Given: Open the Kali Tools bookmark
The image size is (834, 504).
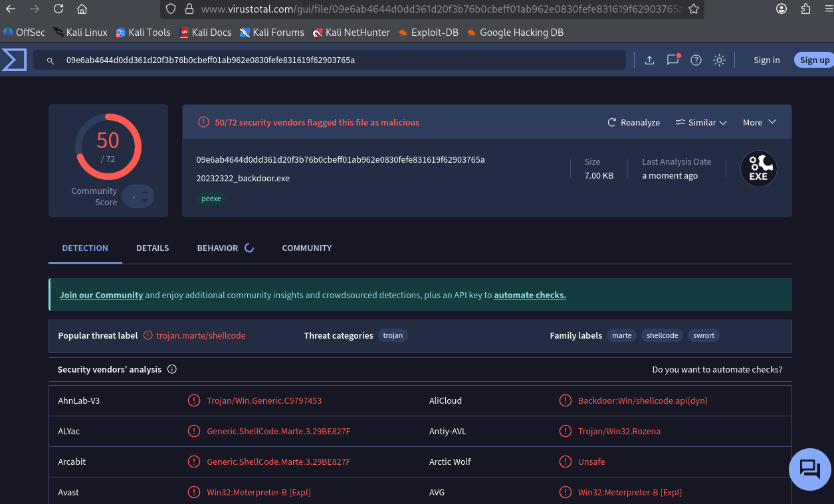Looking at the screenshot, I should tap(143, 32).
